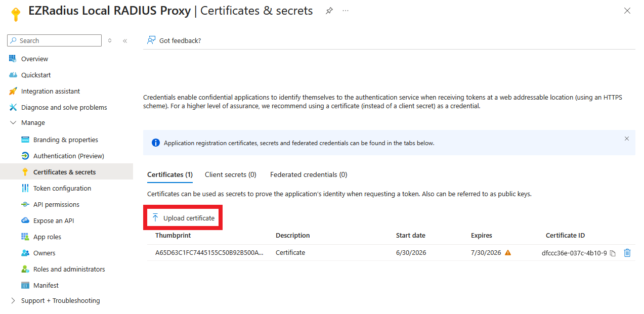The width and height of the screenshot is (644, 314).
Task: Open Authentication (Preview)
Action: tap(69, 156)
